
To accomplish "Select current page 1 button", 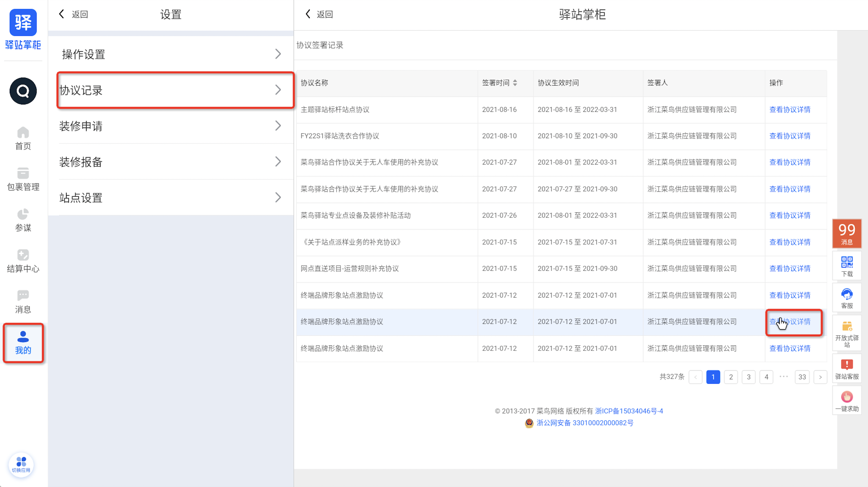I will [713, 377].
